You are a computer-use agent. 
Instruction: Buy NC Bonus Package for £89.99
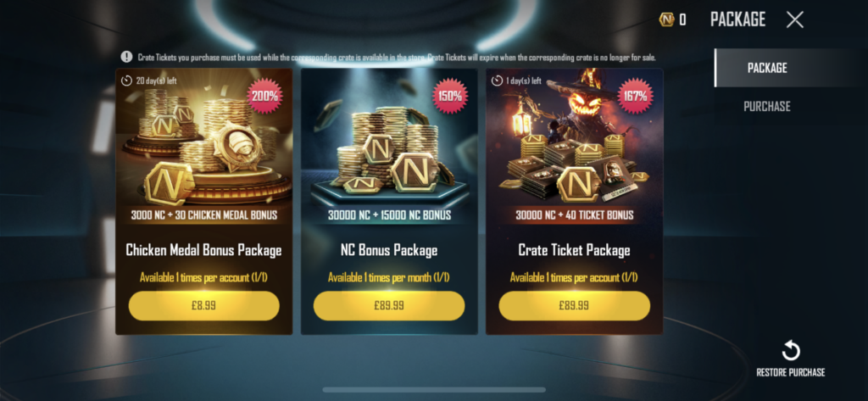tap(389, 306)
